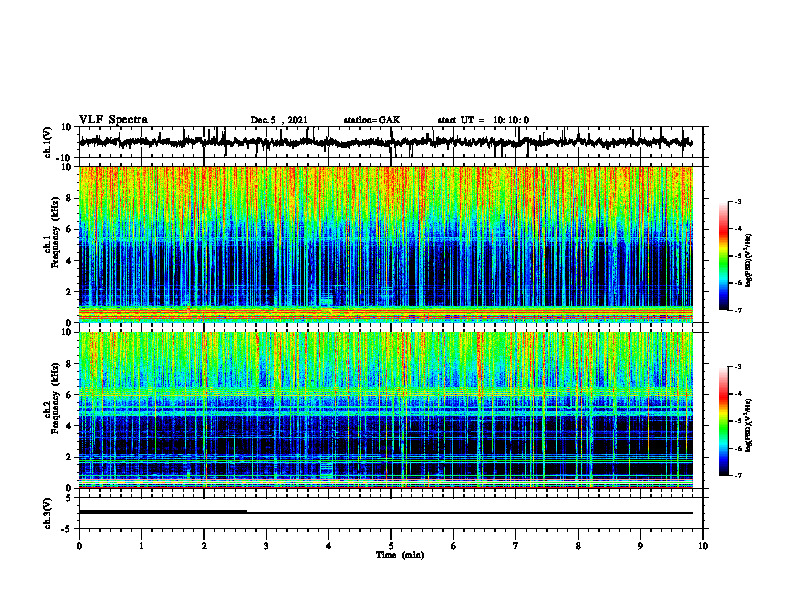This screenshot has height=612, width=792.
Task: Click the time axis tick label "2"
Action: click(x=204, y=546)
